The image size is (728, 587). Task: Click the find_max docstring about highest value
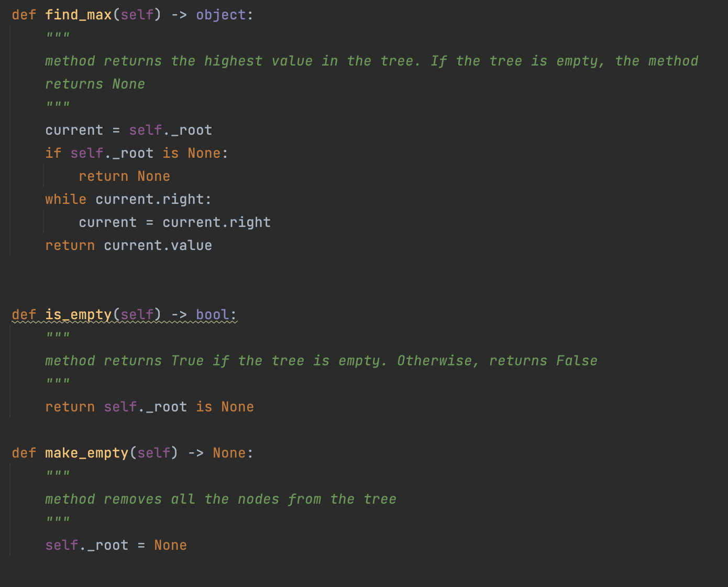(314, 61)
